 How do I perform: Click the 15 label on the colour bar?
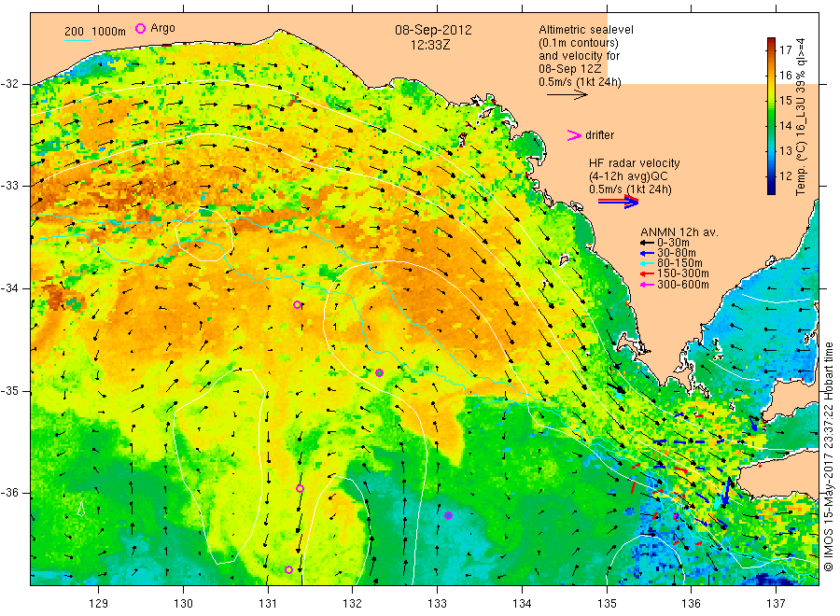coord(785,101)
